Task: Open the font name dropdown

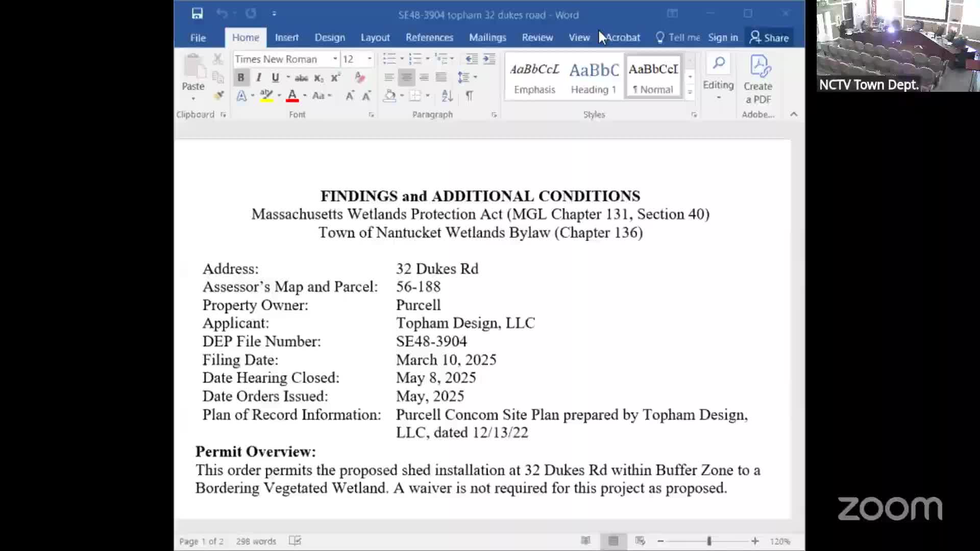Action: tap(334, 59)
